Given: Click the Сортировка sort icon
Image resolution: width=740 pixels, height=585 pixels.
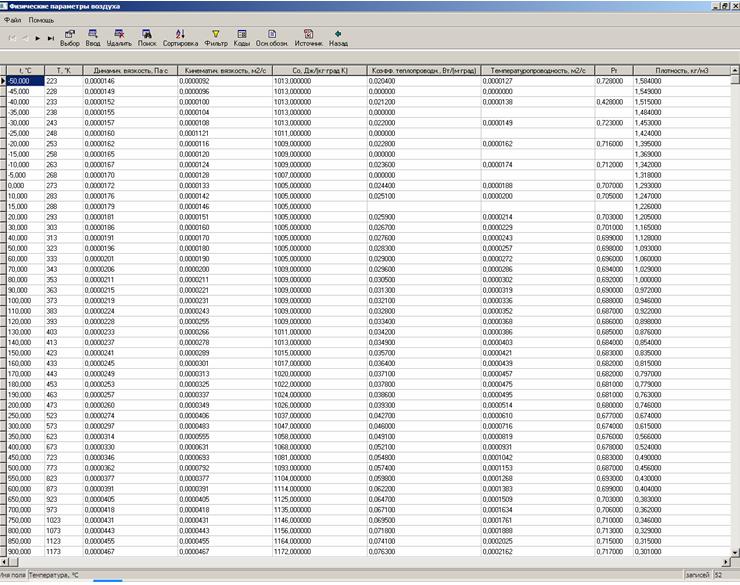Looking at the screenshot, I should tap(180, 37).
